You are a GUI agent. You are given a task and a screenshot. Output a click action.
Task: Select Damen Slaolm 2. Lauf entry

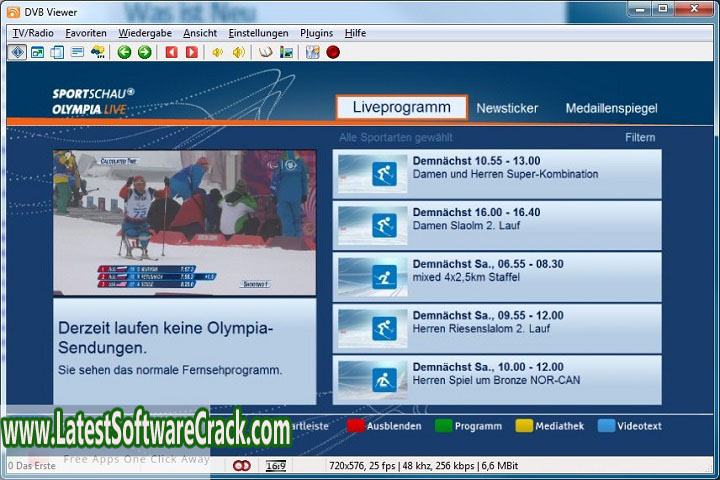(497, 226)
